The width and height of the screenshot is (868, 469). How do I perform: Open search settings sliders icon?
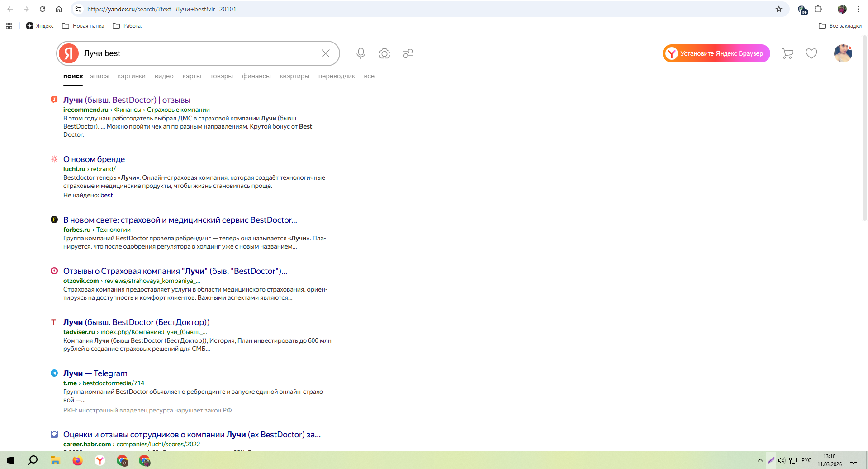tap(408, 53)
